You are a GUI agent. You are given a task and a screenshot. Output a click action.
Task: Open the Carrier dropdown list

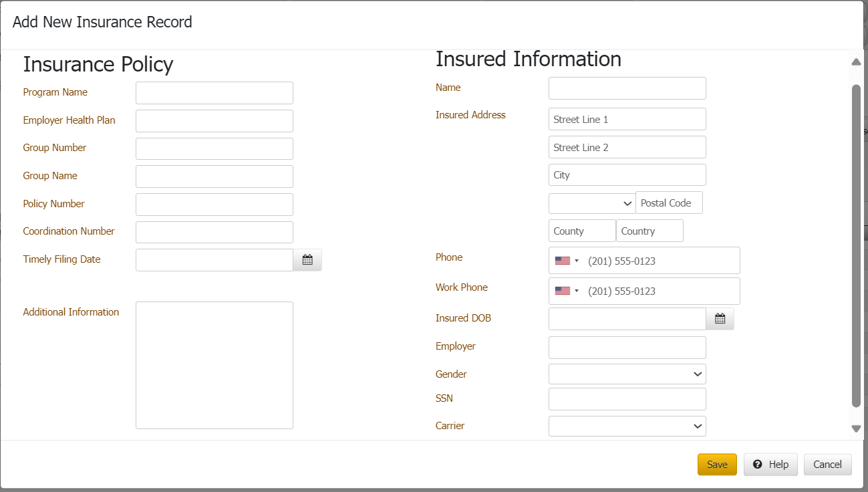(x=627, y=426)
